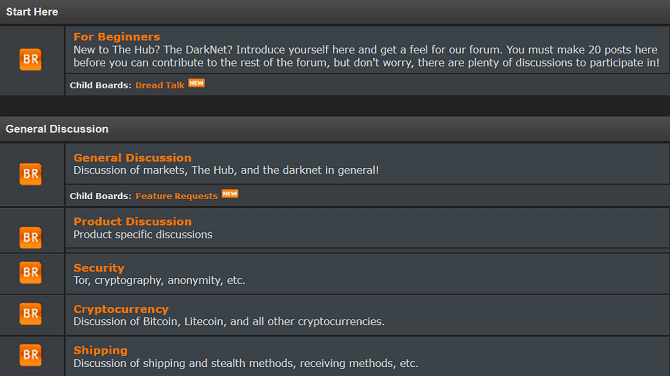Screen dimensions: 670x376
Task: Click the NEW badge beside Dread Talk
Action: pyautogui.click(x=197, y=83)
